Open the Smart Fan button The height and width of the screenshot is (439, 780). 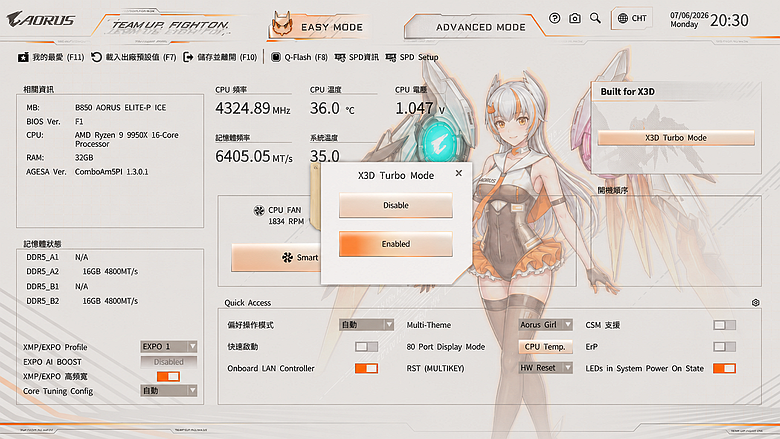click(276, 258)
